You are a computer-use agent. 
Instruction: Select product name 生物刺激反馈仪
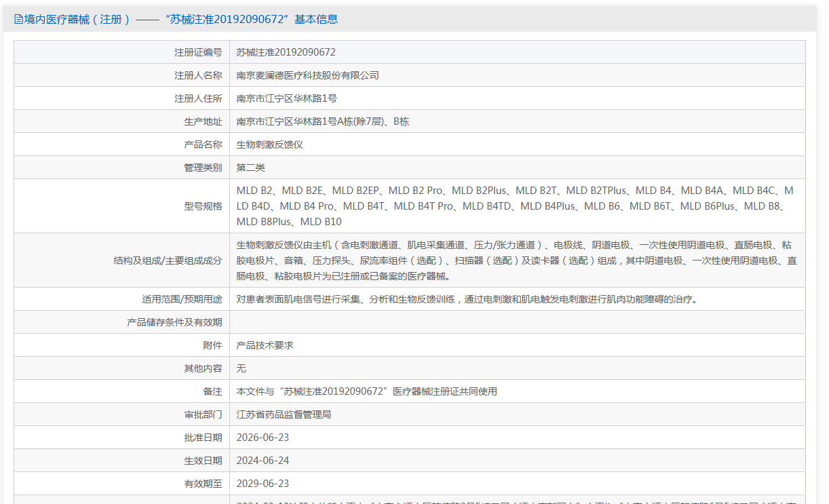pyautogui.click(x=269, y=144)
